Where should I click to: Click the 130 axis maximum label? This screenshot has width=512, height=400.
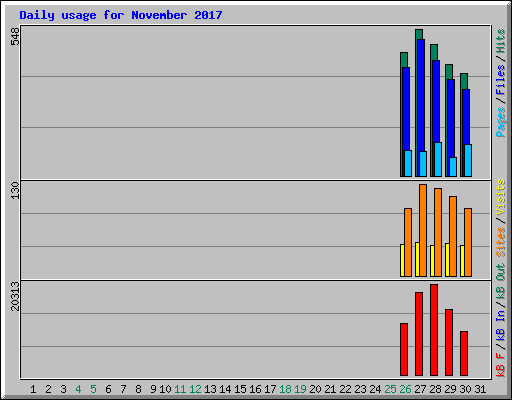(15, 190)
